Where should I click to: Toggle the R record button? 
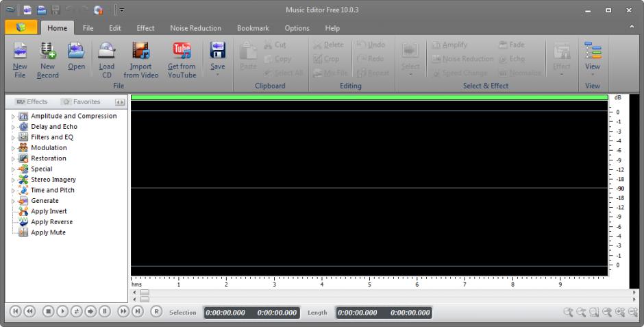click(156, 311)
